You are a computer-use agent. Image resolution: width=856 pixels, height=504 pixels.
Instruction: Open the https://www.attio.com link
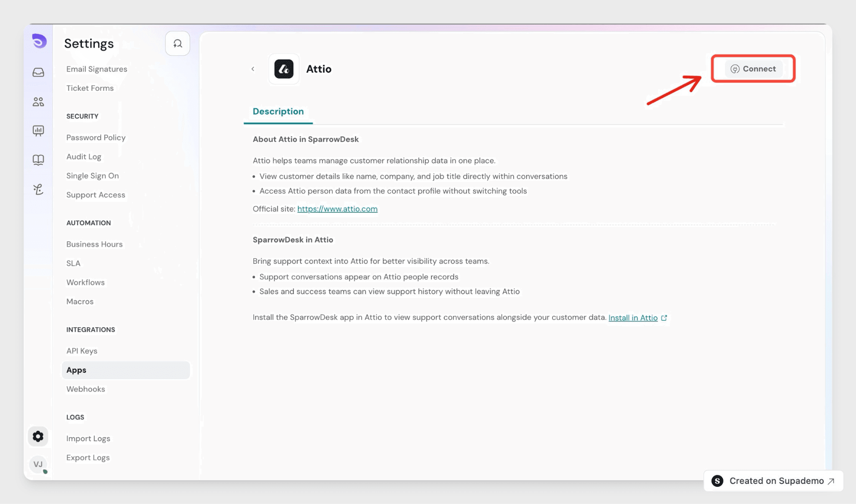coord(337,209)
